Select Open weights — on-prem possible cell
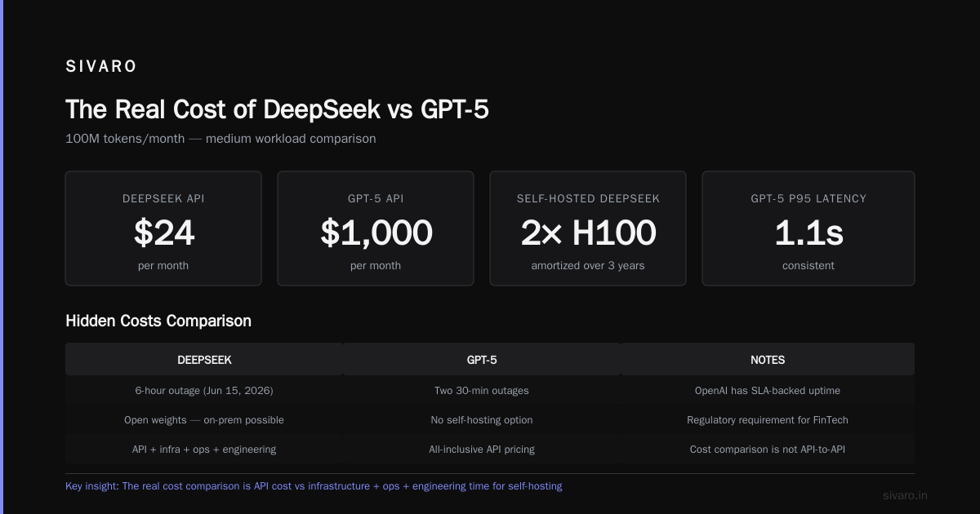This screenshot has height=514, width=980. (x=204, y=420)
